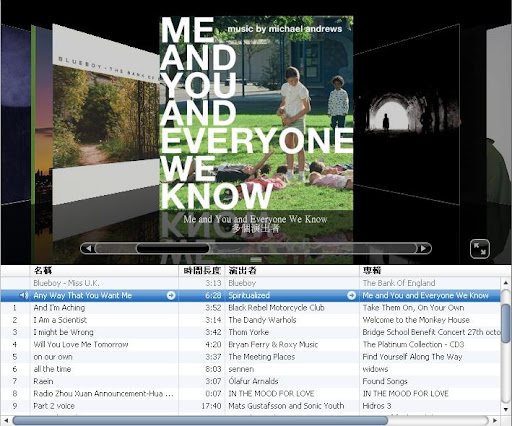The height and width of the screenshot is (426, 512).
Task: Click artist sennen
Action: click(x=241, y=369)
